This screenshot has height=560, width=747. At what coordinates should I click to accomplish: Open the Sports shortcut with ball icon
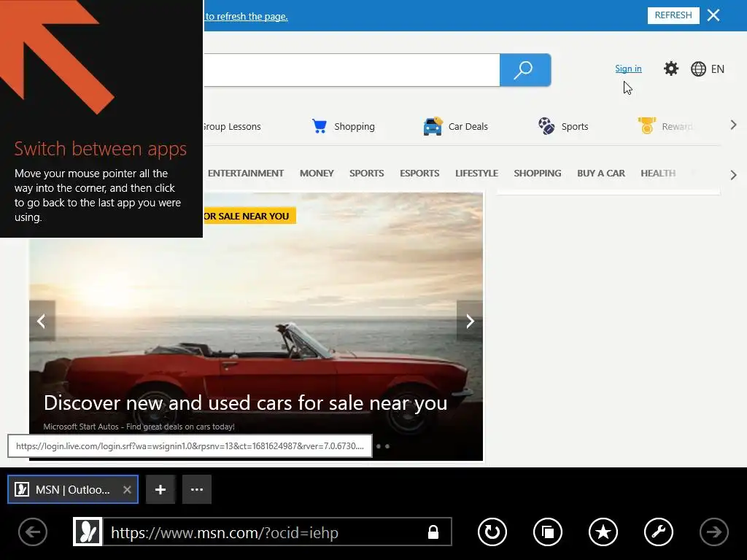pyautogui.click(x=563, y=126)
